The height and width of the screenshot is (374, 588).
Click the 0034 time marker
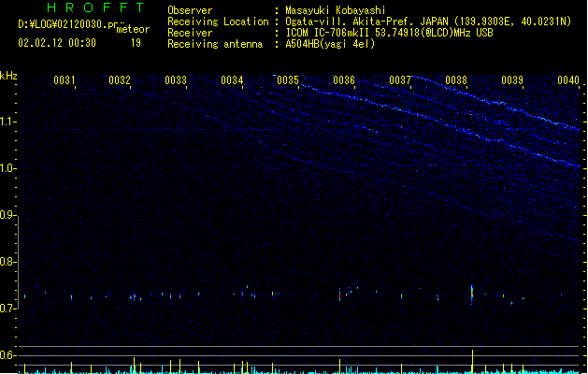tap(232, 80)
